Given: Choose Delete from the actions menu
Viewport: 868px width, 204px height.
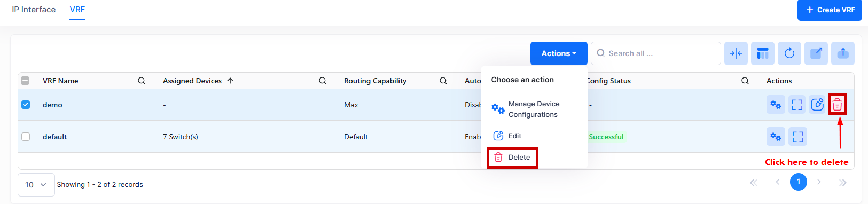Looking at the screenshot, I should (x=512, y=158).
